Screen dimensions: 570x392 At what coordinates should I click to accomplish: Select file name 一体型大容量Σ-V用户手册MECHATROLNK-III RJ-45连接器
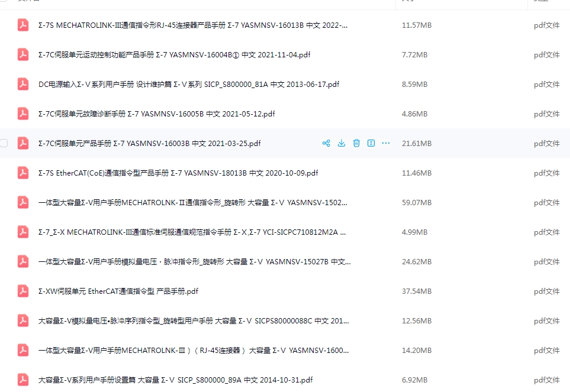pos(194,350)
